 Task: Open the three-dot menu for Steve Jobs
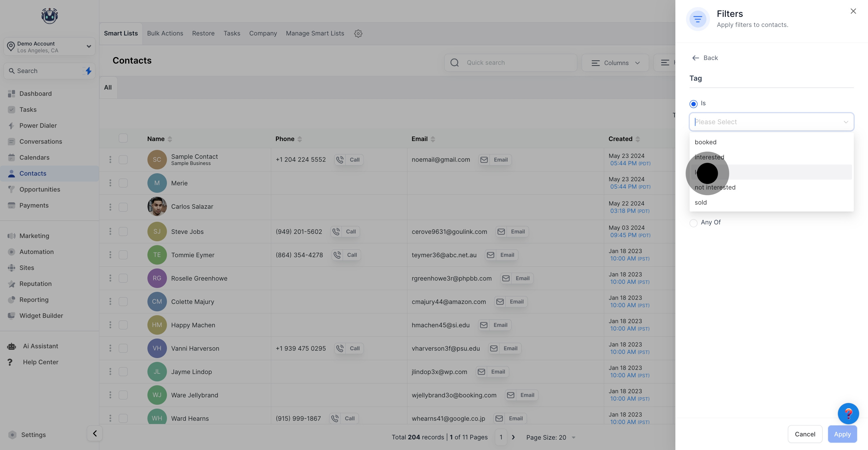coord(110,232)
